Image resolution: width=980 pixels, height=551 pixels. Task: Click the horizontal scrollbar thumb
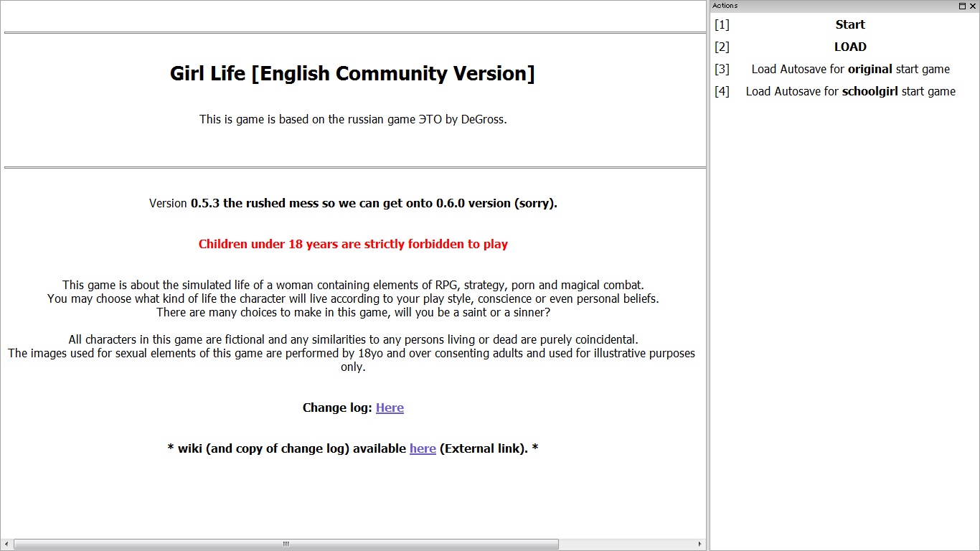tap(286, 544)
